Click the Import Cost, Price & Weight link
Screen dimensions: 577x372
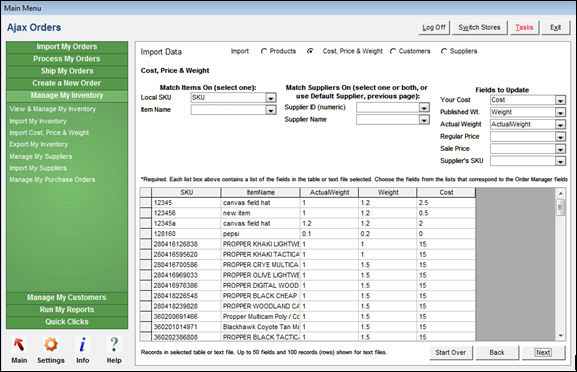coord(49,132)
